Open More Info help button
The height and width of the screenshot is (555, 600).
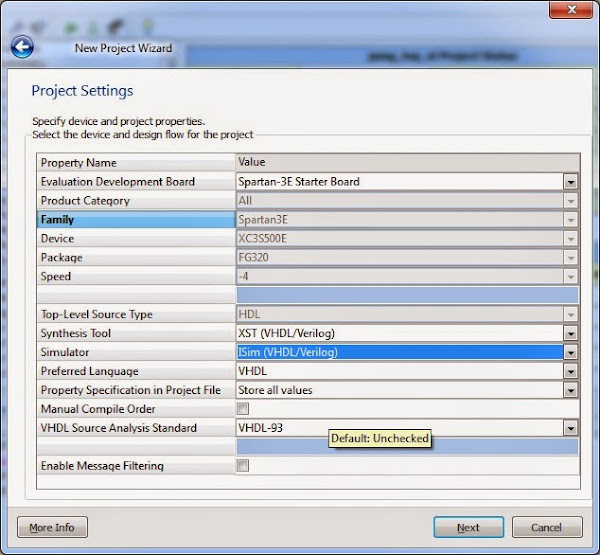[x=52, y=527]
